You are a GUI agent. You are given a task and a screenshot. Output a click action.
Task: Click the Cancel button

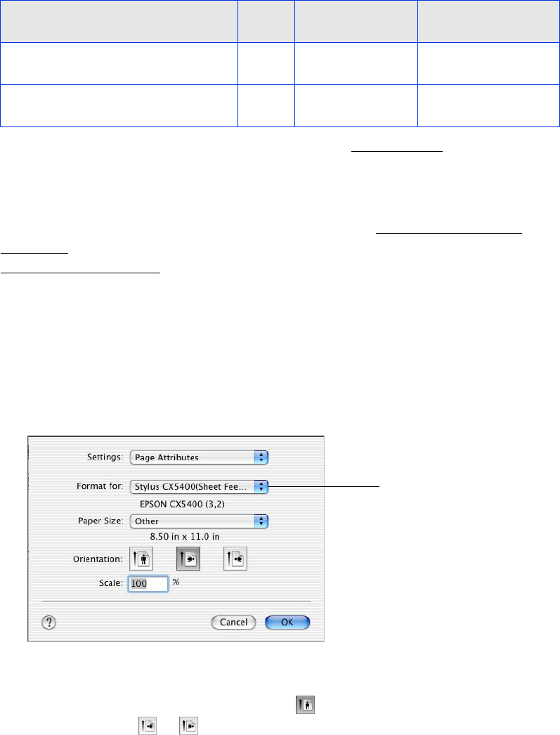[x=233, y=623]
